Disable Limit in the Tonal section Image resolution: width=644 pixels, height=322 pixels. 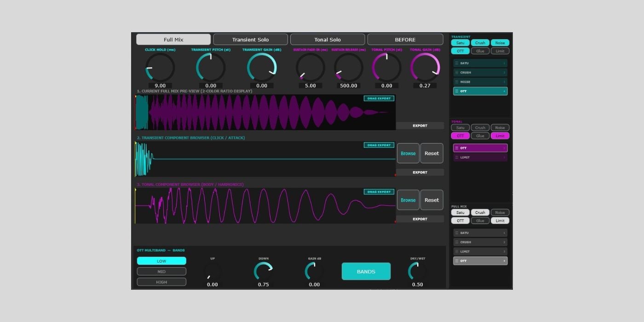click(500, 136)
